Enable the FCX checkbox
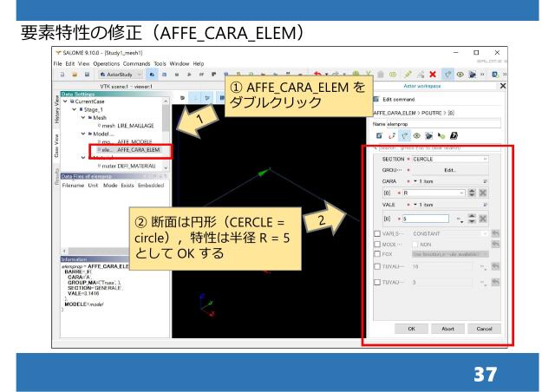The width and height of the screenshot is (555, 392). [x=375, y=256]
